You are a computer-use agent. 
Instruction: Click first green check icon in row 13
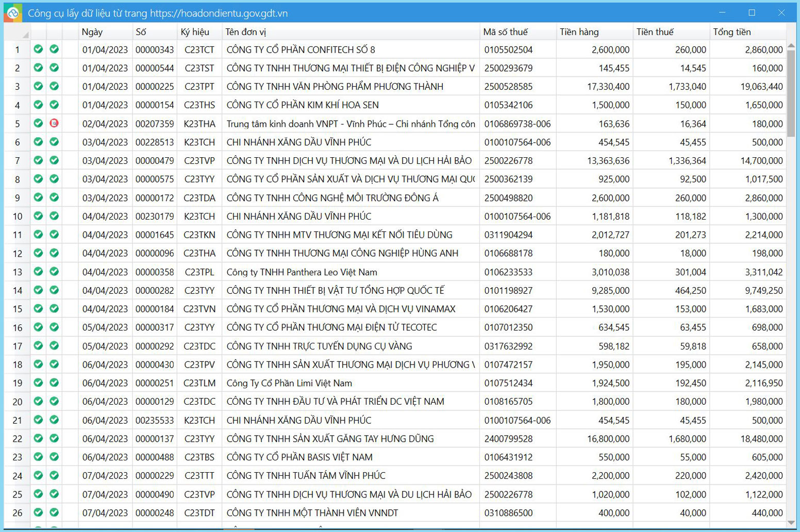[x=38, y=272]
